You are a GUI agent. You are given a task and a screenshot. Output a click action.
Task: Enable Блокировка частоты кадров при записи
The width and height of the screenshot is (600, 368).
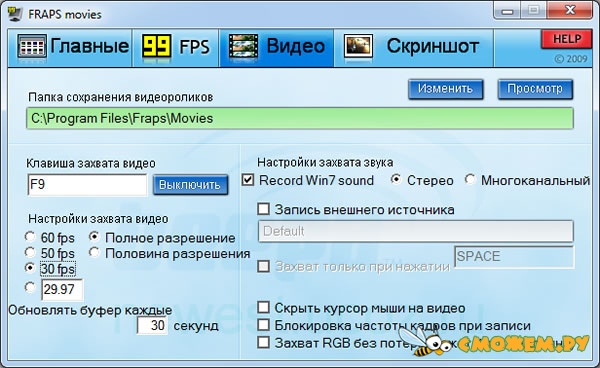pyautogui.click(x=263, y=325)
